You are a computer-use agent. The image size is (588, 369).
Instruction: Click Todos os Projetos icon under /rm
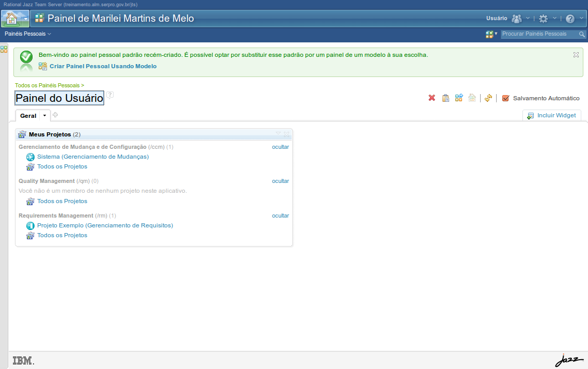click(30, 235)
